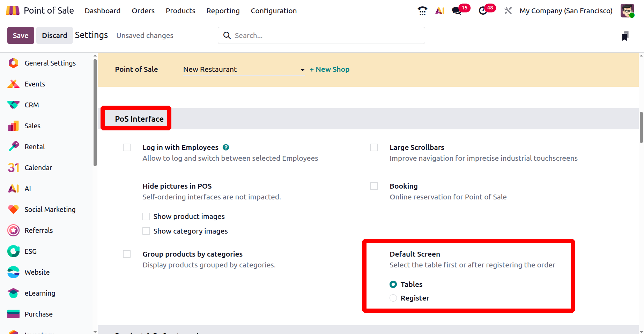
Task: Click the Log in with Employees help icon
Action: click(226, 147)
